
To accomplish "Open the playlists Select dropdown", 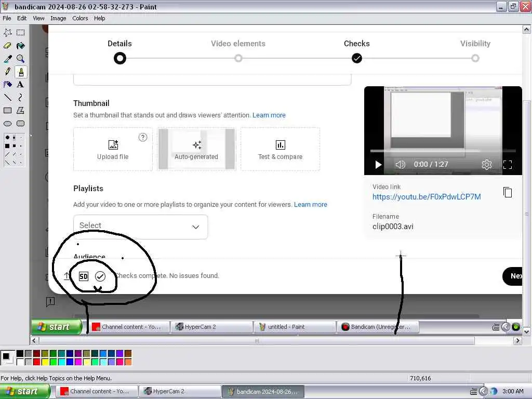I will tap(140, 227).
